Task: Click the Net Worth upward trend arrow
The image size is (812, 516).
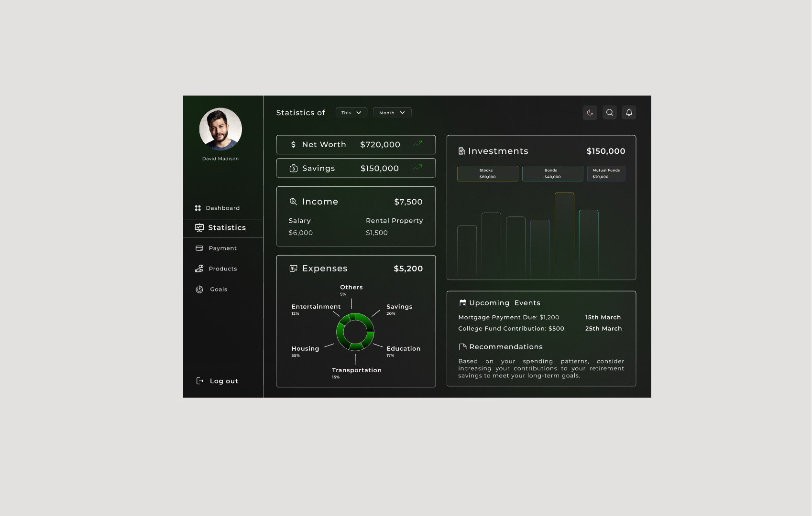Action: tap(418, 143)
